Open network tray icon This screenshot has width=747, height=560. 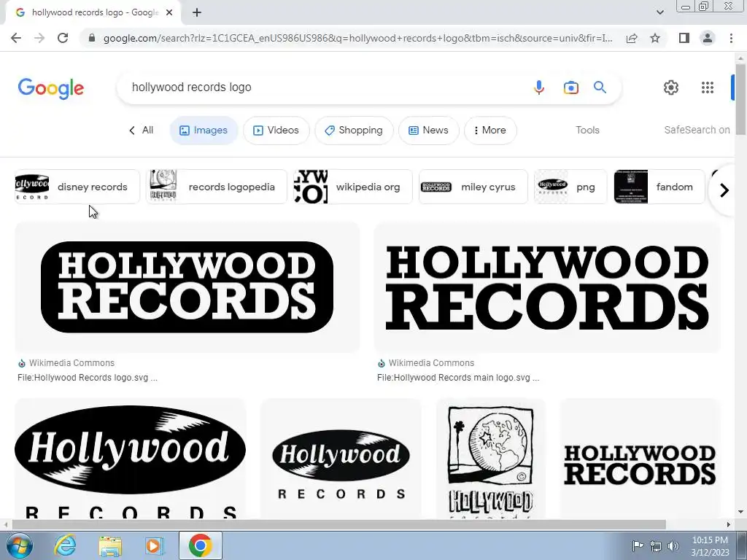[x=656, y=546]
